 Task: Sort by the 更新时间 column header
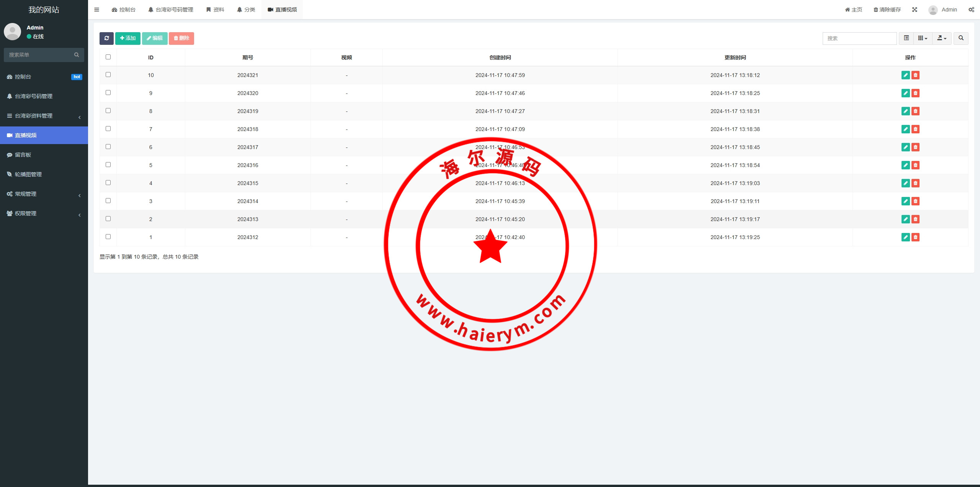click(735, 57)
